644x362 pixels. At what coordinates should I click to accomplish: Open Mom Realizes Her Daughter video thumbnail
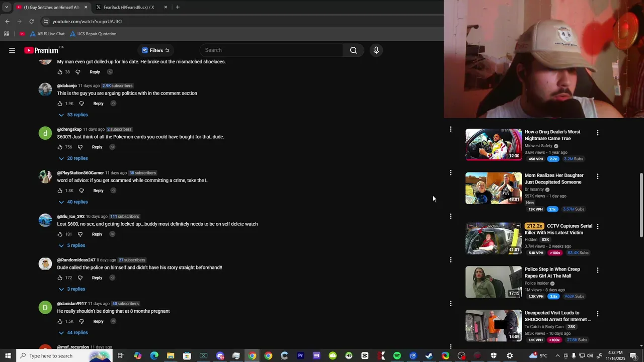494,188
